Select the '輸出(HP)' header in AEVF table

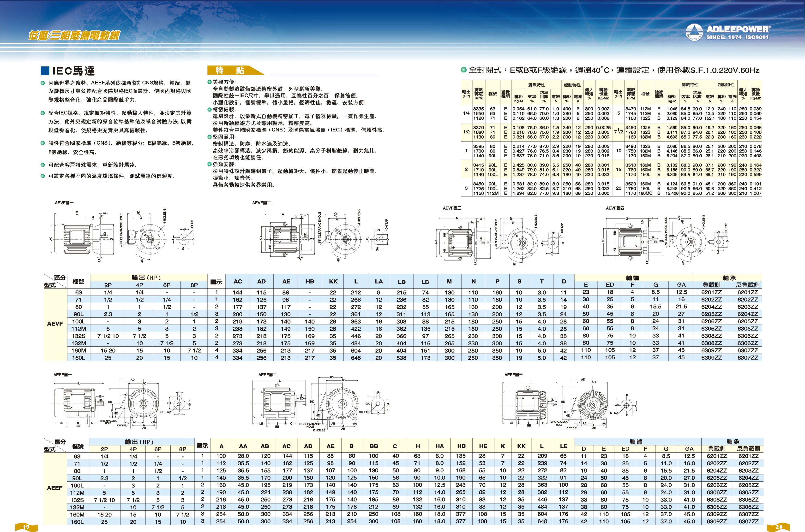pyautogui.click(x=147, y=278)
